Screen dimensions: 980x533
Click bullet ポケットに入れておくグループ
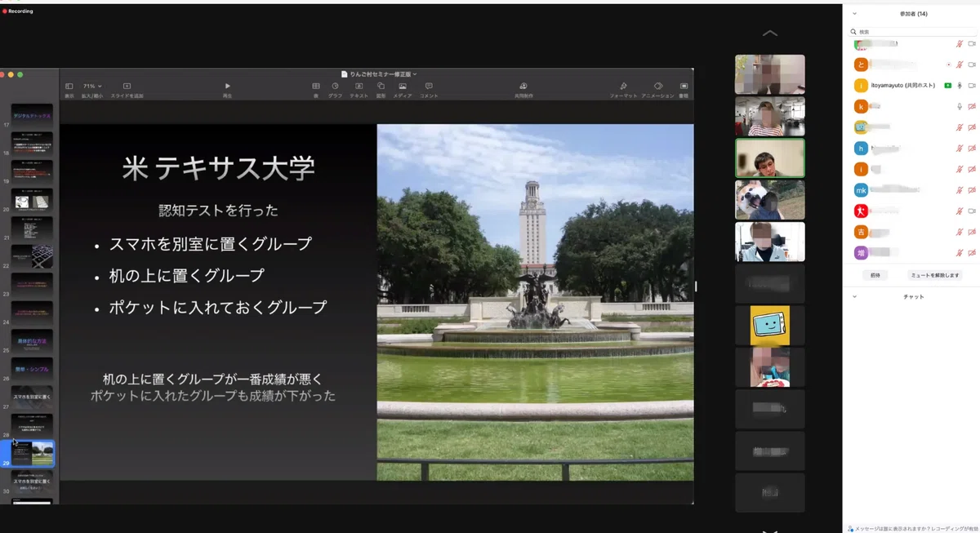point(218,308)
